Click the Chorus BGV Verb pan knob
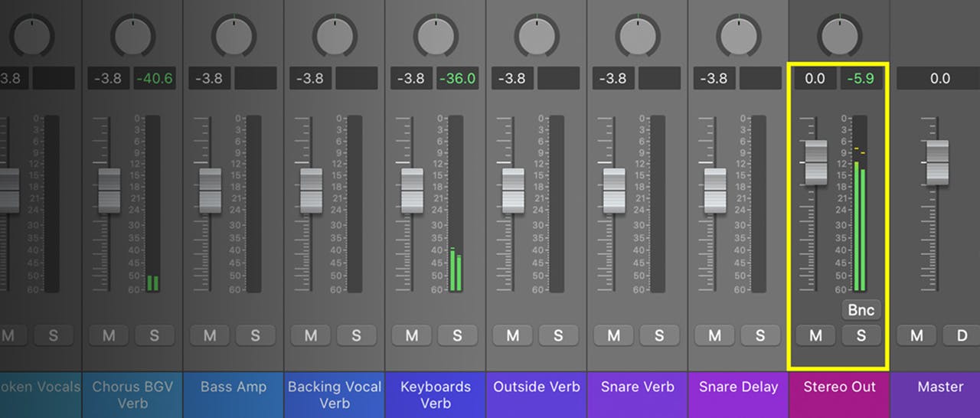The width and height of the screenshot is (980, 418). pos(132,34)
